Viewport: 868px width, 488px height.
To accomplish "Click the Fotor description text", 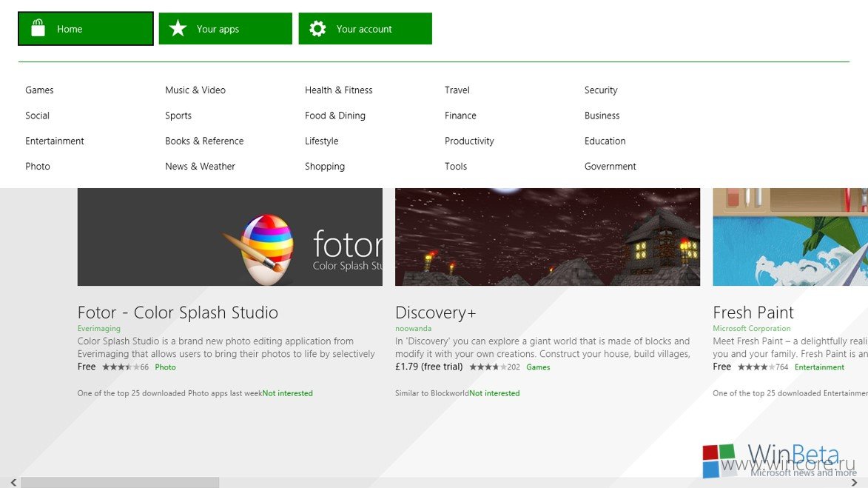I will pos(226,347).
